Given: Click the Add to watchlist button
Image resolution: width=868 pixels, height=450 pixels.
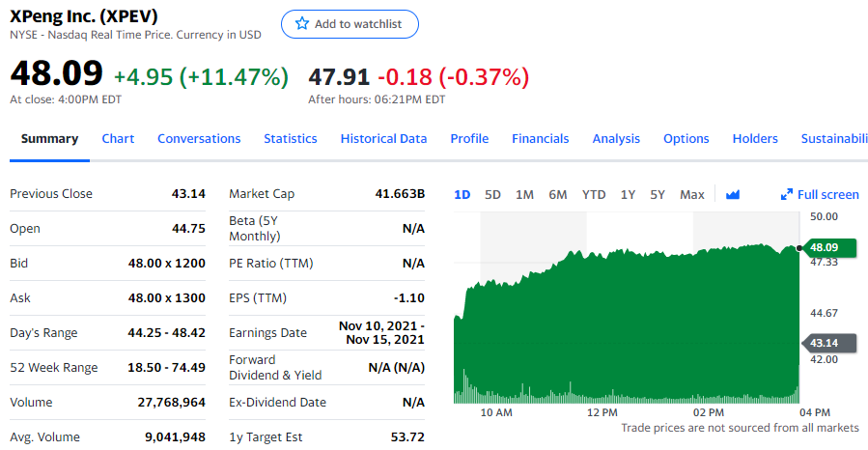Looking at the screenshot, I should click(x=350, y=24).
